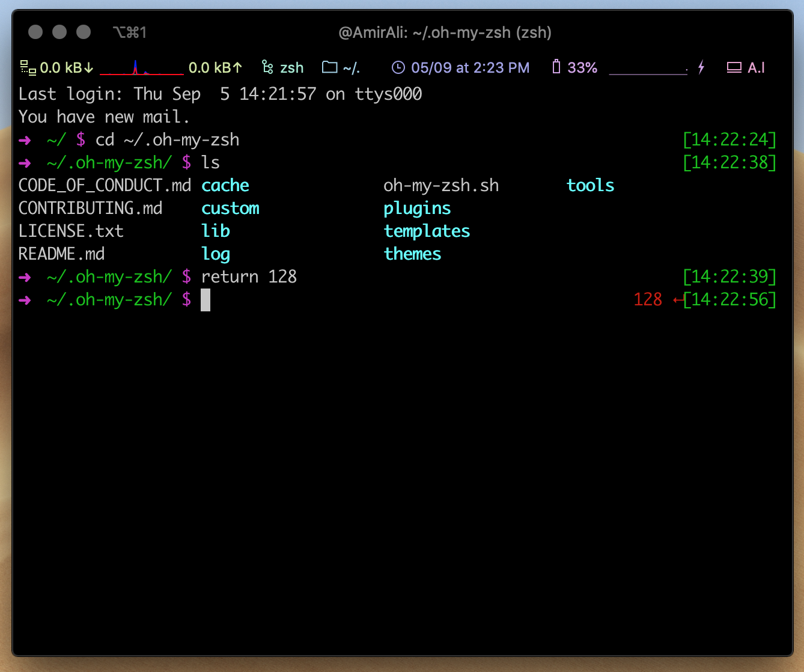Click the log directory name
Screen dimensions: 804x672
[216, 254]
